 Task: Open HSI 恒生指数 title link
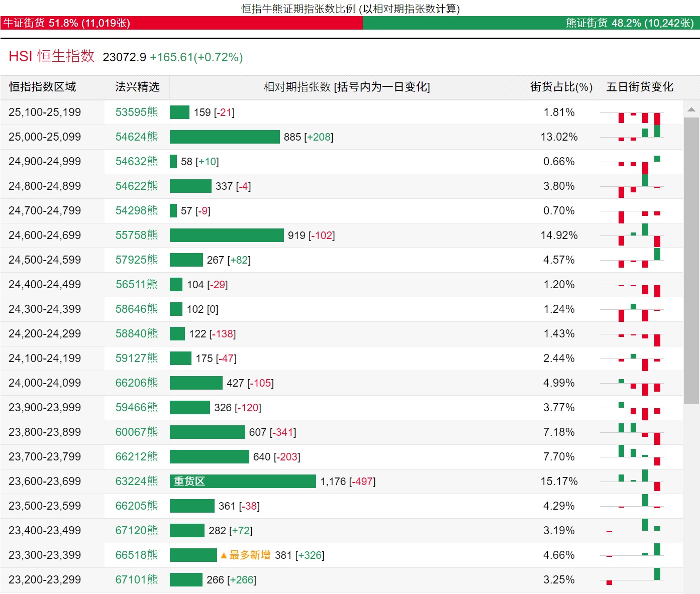pyautogui.click(x=52, y=56)
